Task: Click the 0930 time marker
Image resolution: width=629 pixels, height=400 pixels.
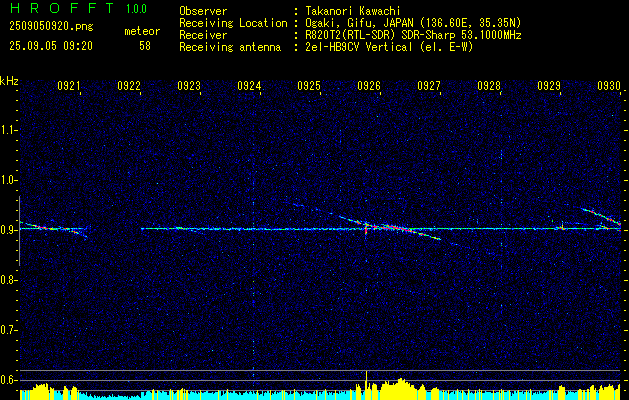Action: (609, 85)
